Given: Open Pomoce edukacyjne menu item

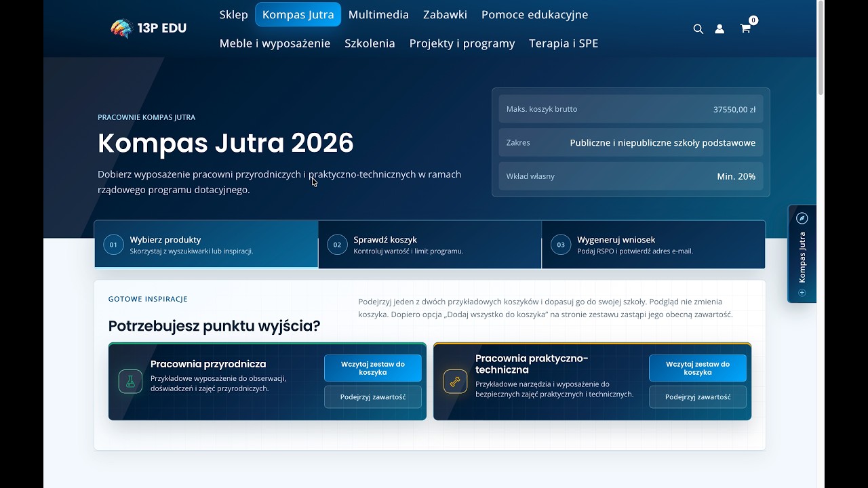Looking at the screenshot, I should (x=534, y=14).
